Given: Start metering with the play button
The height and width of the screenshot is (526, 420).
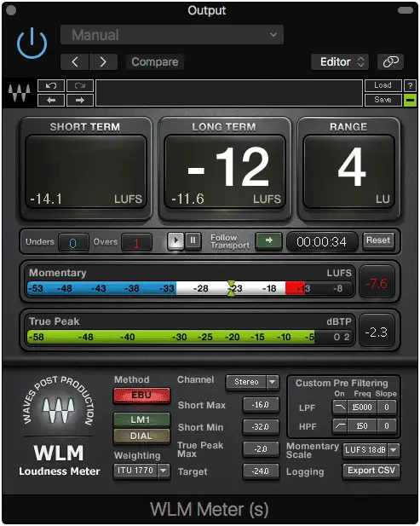Looking at the screenshot, I should (x=175, y=241).
